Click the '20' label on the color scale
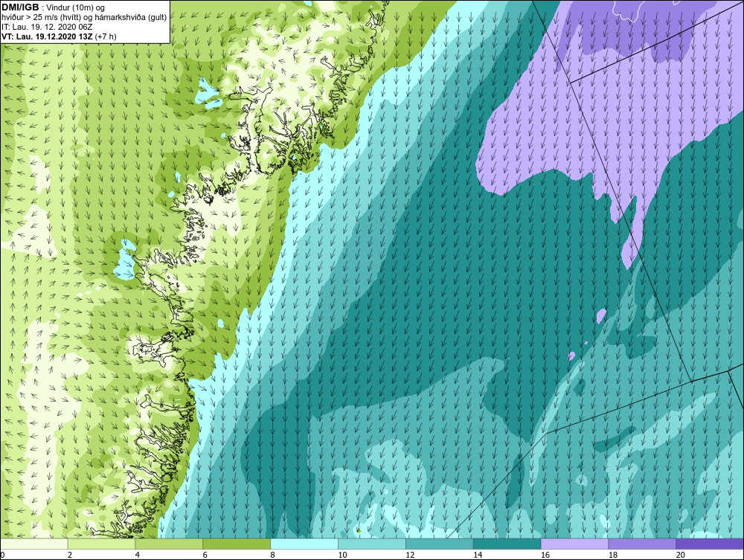Image resolution: width=744 pixels, height=560 pixels. tap(681, 555)
